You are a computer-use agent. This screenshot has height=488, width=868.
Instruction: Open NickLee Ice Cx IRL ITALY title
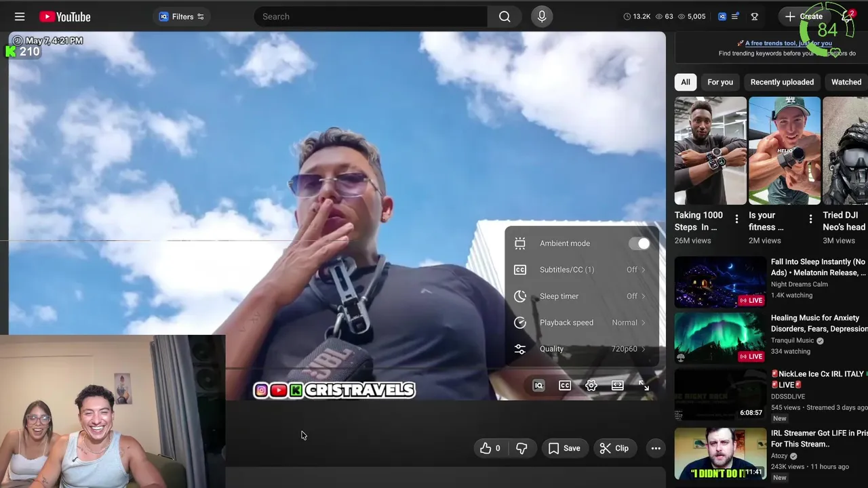coord(819,380)
